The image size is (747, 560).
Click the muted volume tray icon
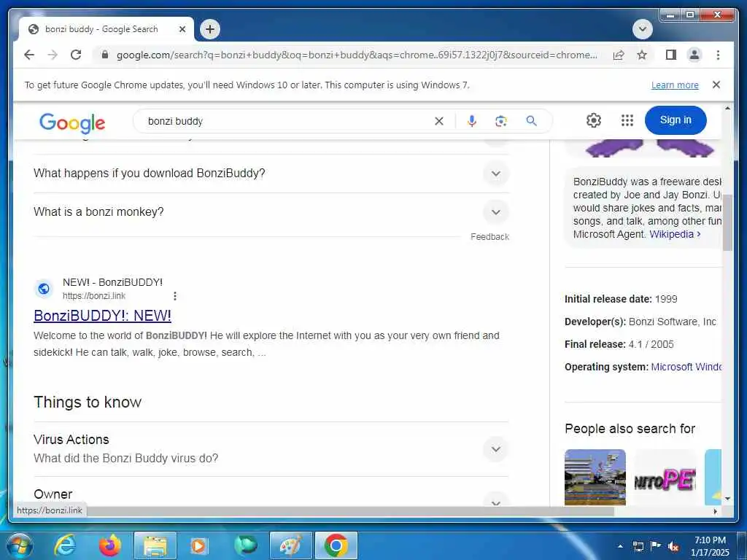[x=673, y=547]
